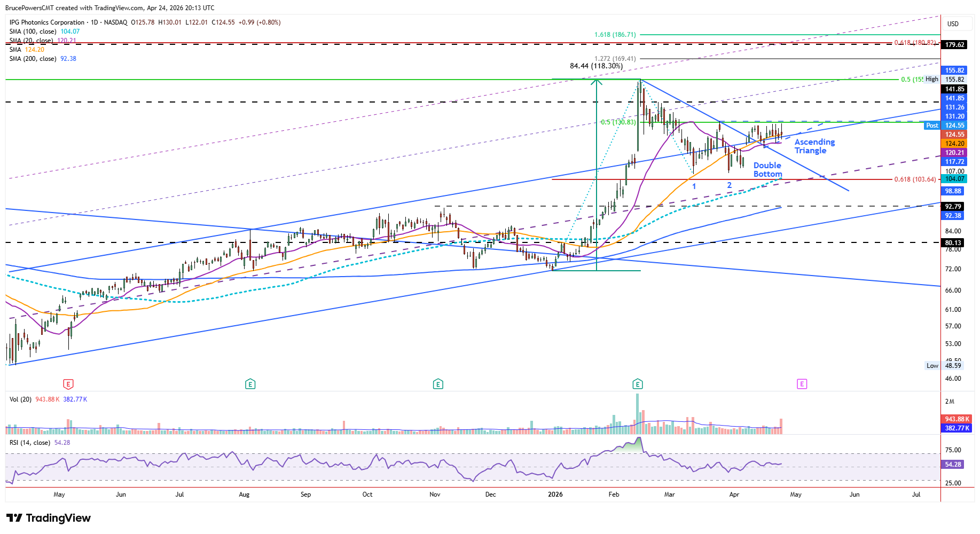The width and height of the screenshot is (980, 534).
Task: Select the 1.272 (169.41) Fibonacci label
Action: click(x=615, y=59)
